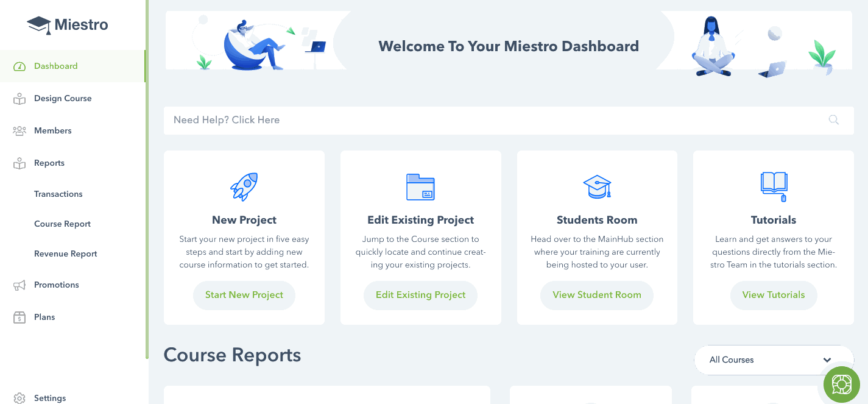Image resolution: width=868 pixels, height=404 pixels.
Task: Click the View Tutorials button
Action: click(774, 295)
